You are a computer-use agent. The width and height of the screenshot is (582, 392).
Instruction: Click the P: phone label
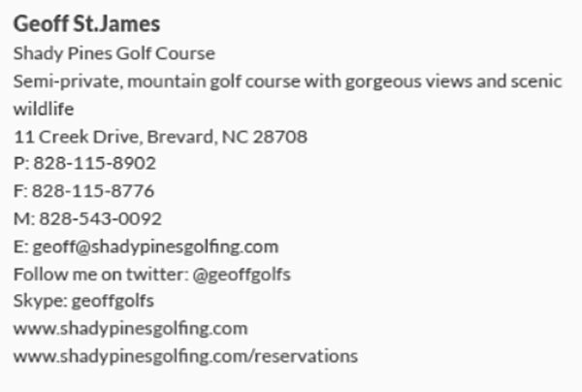tap(21, 163)
